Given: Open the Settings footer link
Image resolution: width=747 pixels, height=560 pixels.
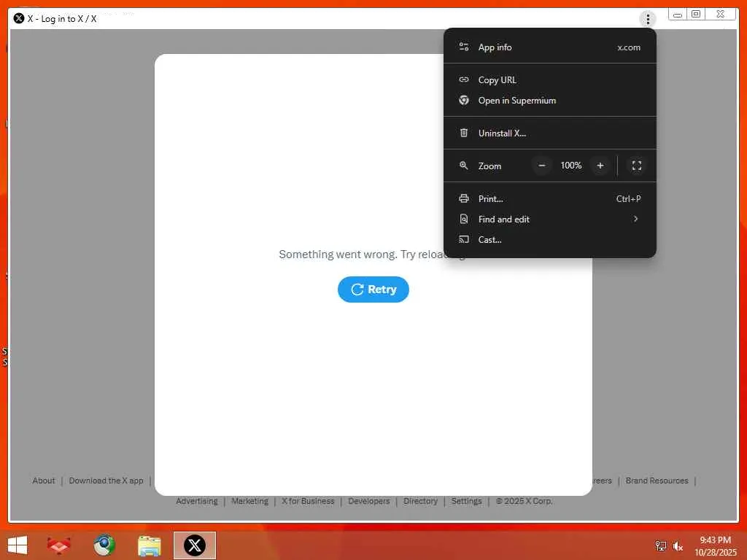Looking at the screenshot, I should coord(466,502).
